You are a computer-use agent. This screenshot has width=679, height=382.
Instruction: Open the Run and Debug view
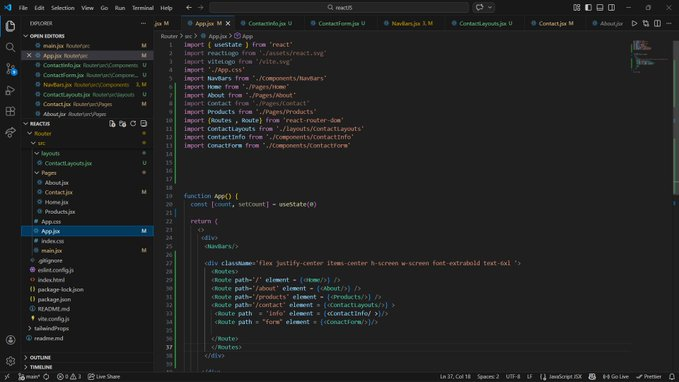tap(10, 90)
